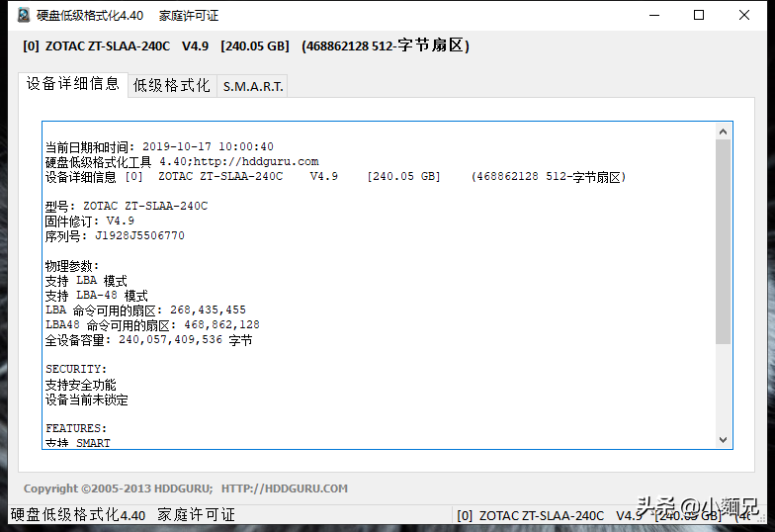Click the scrollbar up arrow
This screenshot has height=532, width=775.
tap(723, 132)
